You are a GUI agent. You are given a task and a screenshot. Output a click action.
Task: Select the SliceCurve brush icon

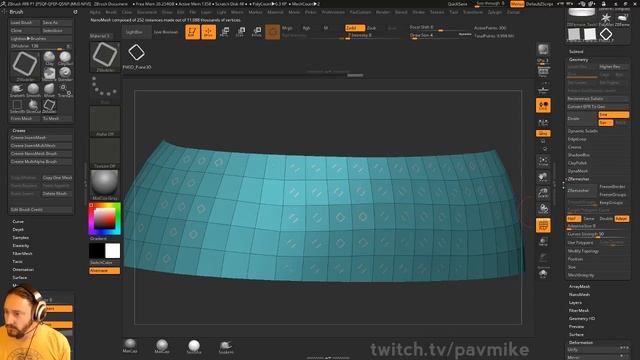tap(33, 106)
